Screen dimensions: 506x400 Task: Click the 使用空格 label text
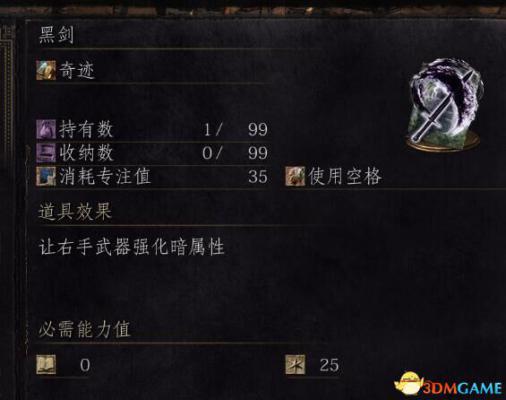[345, 176]
